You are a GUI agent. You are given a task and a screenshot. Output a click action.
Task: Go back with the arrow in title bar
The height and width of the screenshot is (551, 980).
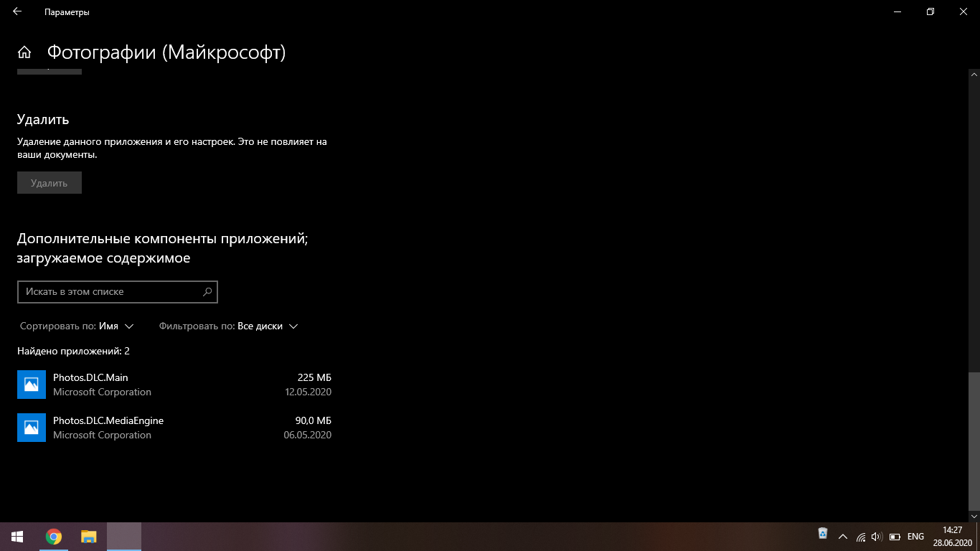pyautogui.click(x=17, y=11)
